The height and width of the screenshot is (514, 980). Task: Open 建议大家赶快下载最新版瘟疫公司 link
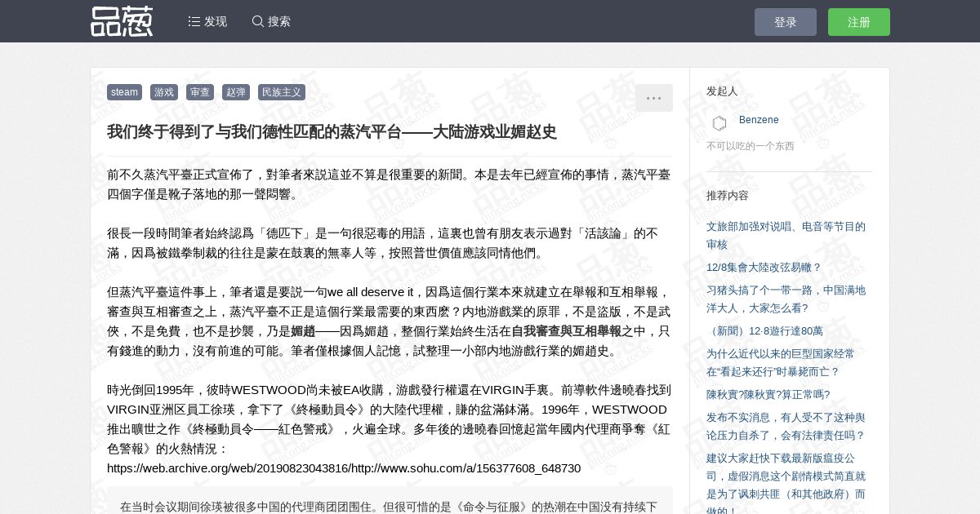pos(786,485)
